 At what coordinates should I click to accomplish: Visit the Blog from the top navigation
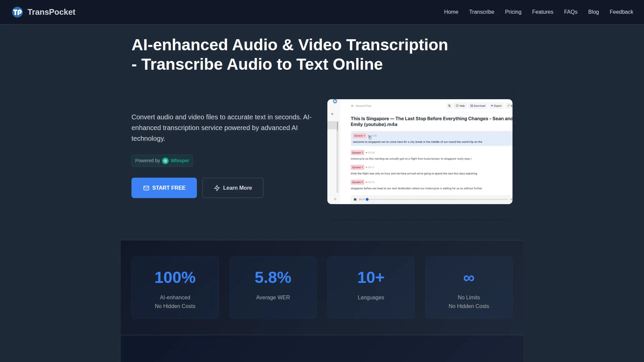593,12
